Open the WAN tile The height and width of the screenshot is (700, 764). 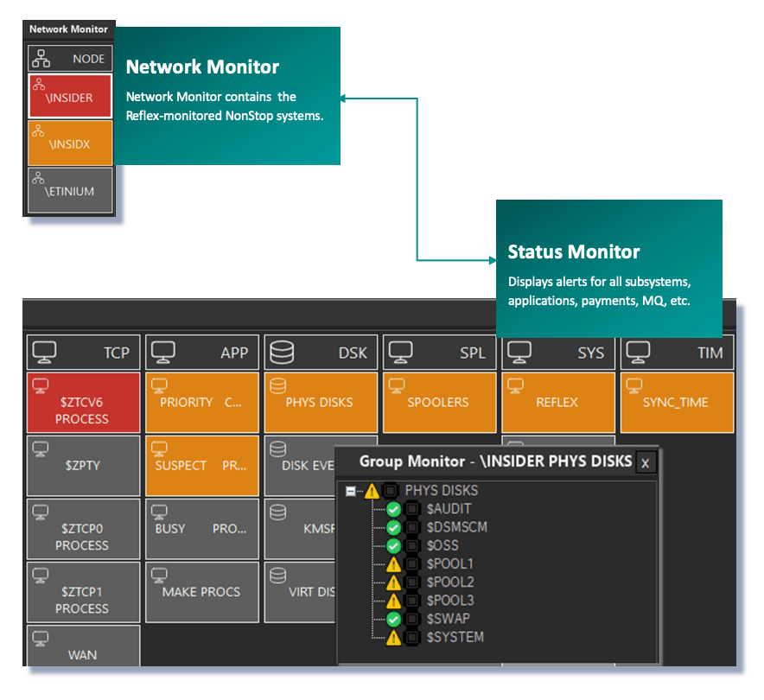coord(83,646)
